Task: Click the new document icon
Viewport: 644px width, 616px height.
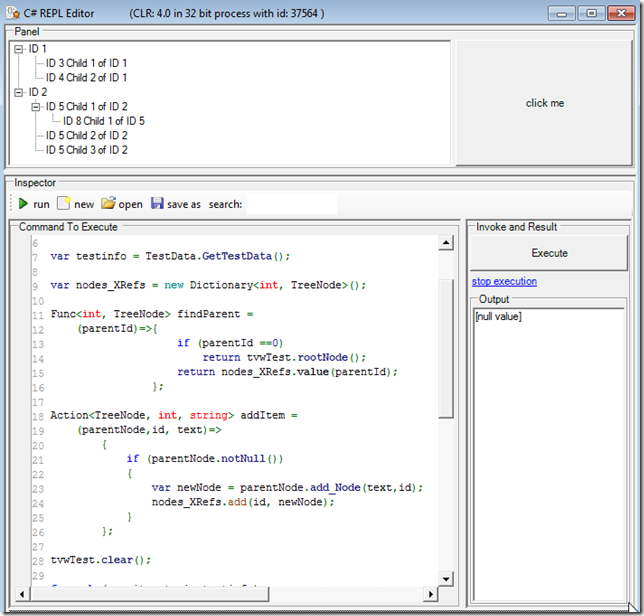Action: [64, 203]
